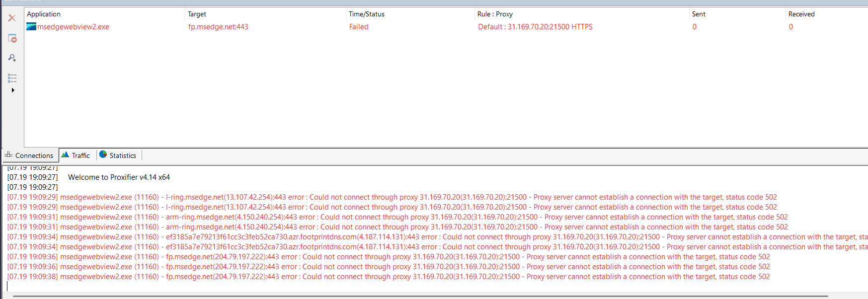868x299 pixels.
Task: Click the Connections tab plug icon
Action: click(8, 155)
